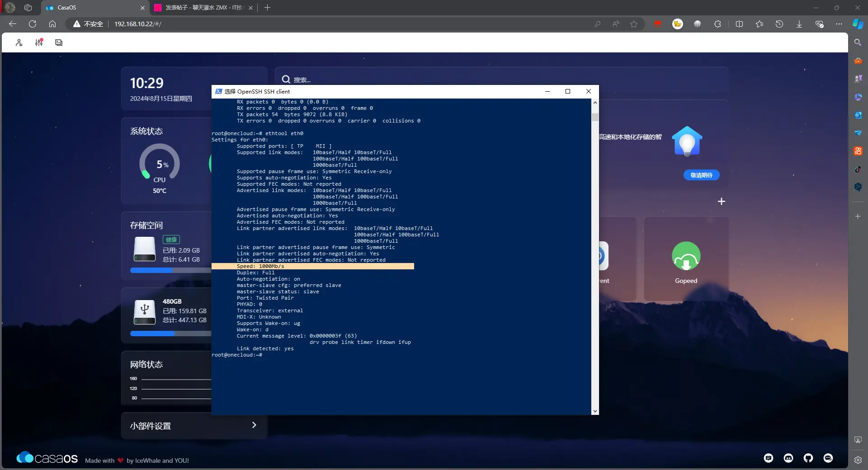
Task: Open password key icon in address bar
Action: pyautogui.click(x=598, y=24)
